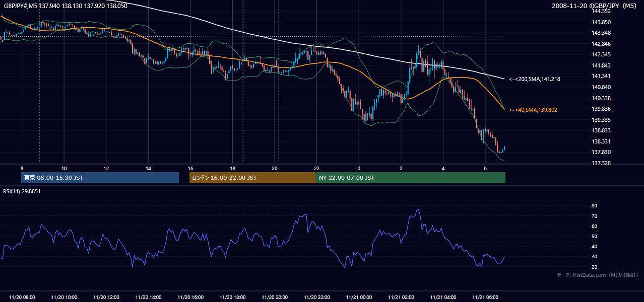Click price axis value 141.843

tap(601, 65)
